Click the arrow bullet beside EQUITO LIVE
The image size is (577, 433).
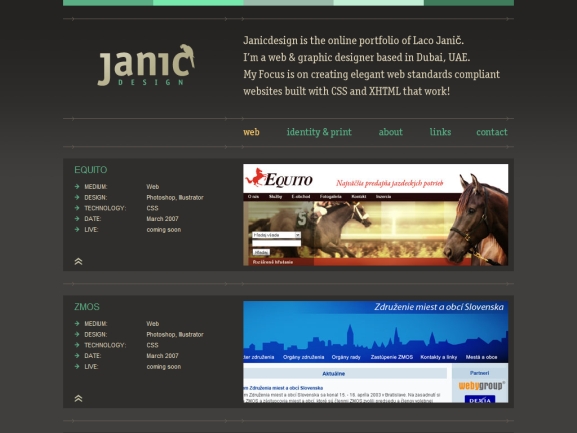click(x=77, y=229)
